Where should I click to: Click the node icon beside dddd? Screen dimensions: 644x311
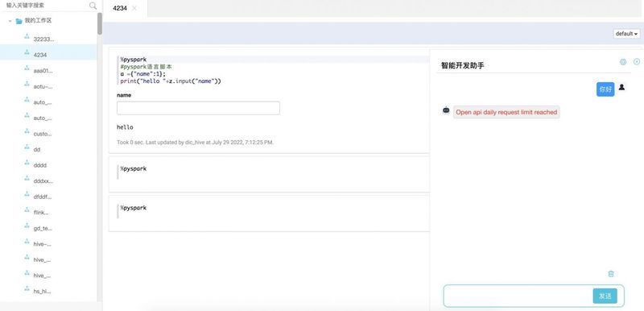coord(27,163)
